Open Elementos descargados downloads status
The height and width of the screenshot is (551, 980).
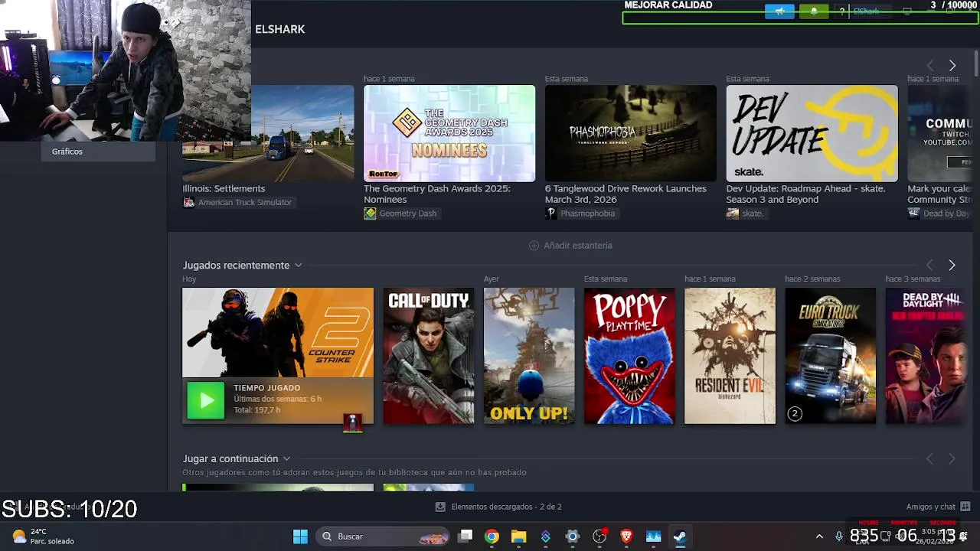tap(498, 507)
